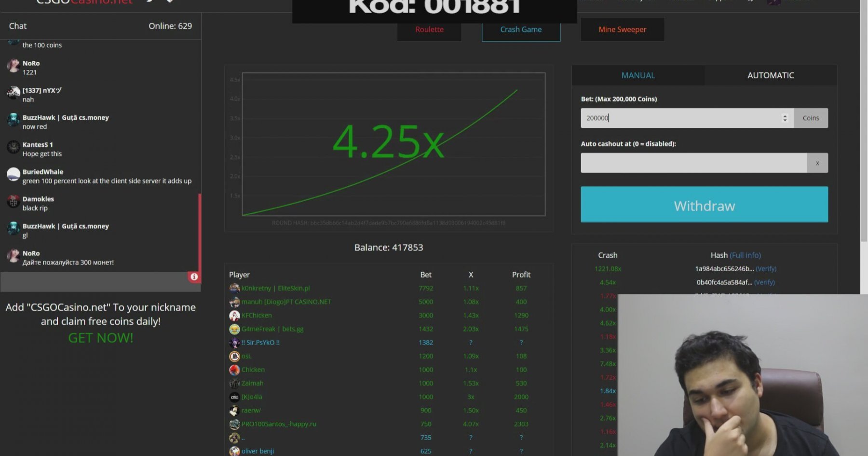Click PRO100Santos_-happy.ru avatar

pos(234,424)
